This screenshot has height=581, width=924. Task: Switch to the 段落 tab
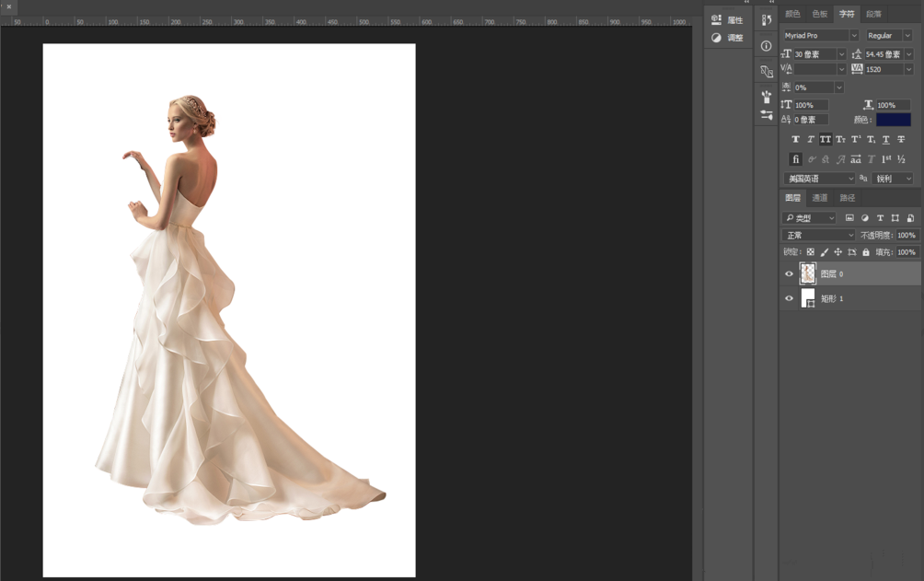pyautogui.click(x=873, y=14)
